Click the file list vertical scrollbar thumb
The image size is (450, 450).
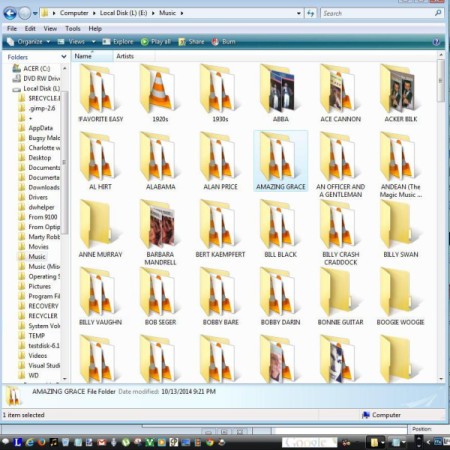(x=440, y=80)
